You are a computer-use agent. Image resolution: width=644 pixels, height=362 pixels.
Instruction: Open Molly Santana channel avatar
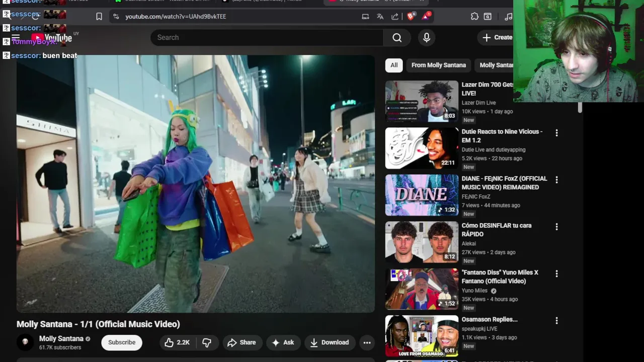(x=25, y=342)
